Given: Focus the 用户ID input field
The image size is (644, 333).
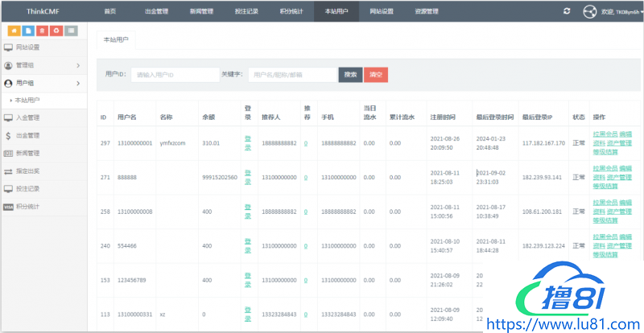Looking at the screenshot, I should pyautogui.click(x=175, y=74).
